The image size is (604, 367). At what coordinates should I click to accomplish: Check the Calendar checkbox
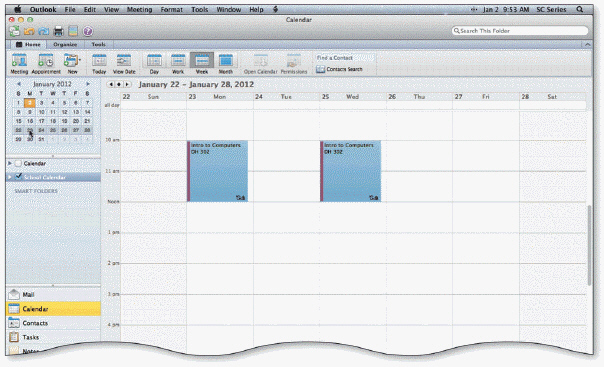[18, 164]
